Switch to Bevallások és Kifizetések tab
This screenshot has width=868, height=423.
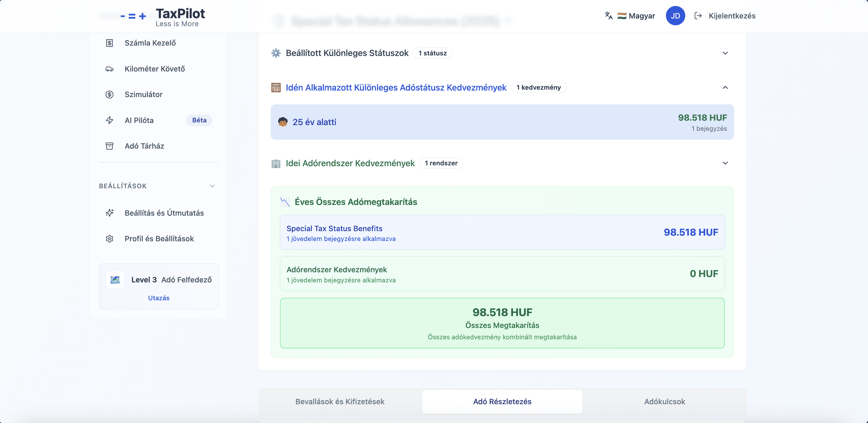coord(340,402)
